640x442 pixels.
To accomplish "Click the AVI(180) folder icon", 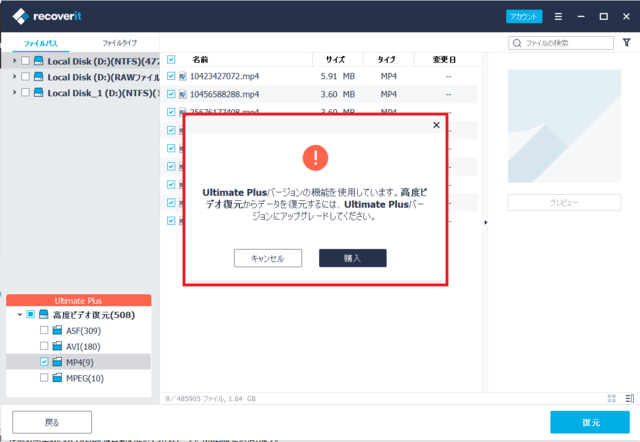I will [58, 346].
